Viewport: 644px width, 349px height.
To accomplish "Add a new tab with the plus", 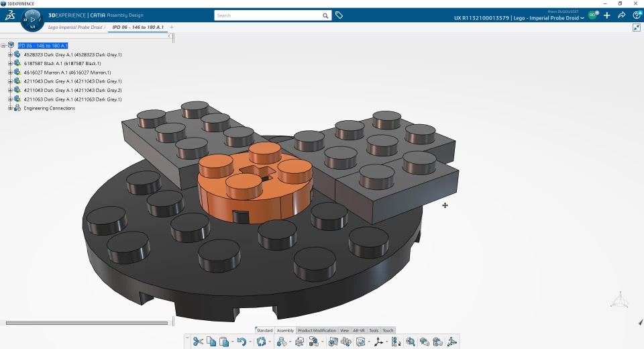I will pyautogui.click(x=172, y=28).
